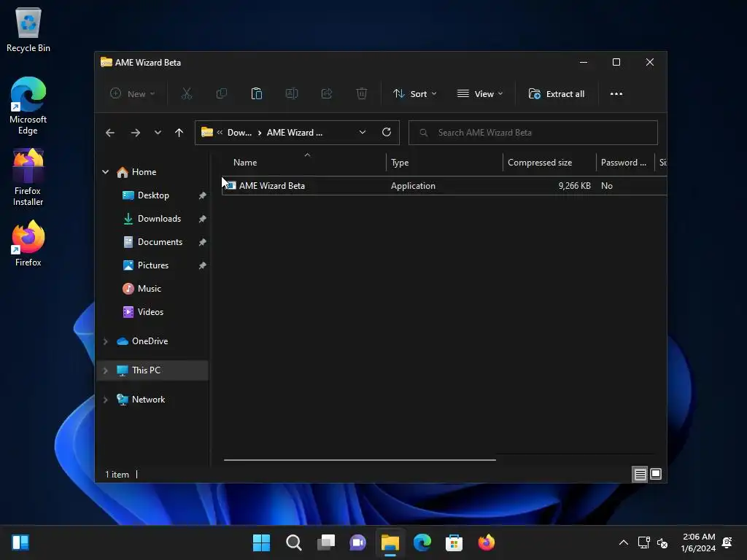This screenshot has width=747, height=560.
Task: Open taskbar Search
Action: point(293,542)
